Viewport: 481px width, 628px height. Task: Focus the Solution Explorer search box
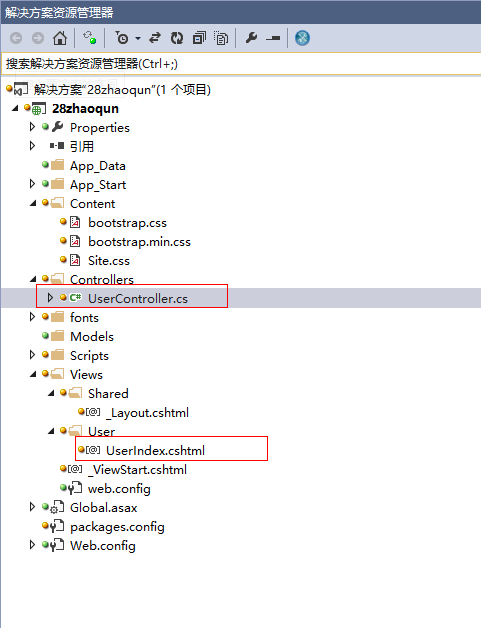pos(241,64)
